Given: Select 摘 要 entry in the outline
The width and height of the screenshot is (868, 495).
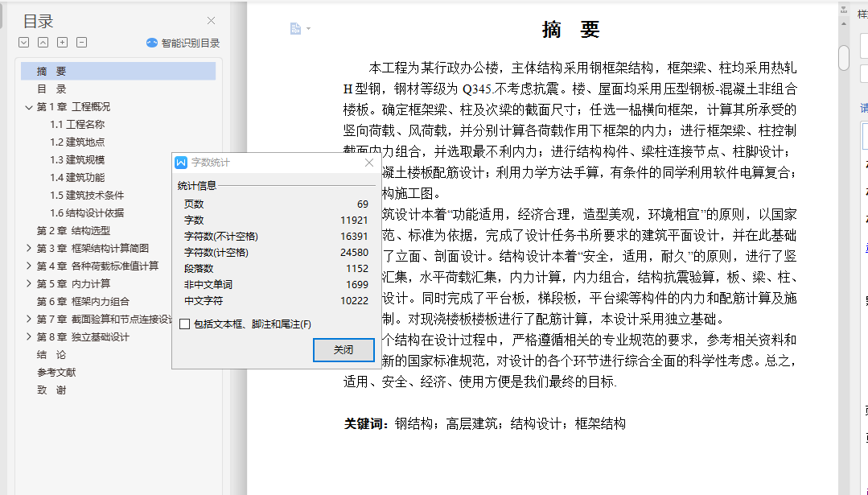Looking at the screenshot, I should coord(118,72).
